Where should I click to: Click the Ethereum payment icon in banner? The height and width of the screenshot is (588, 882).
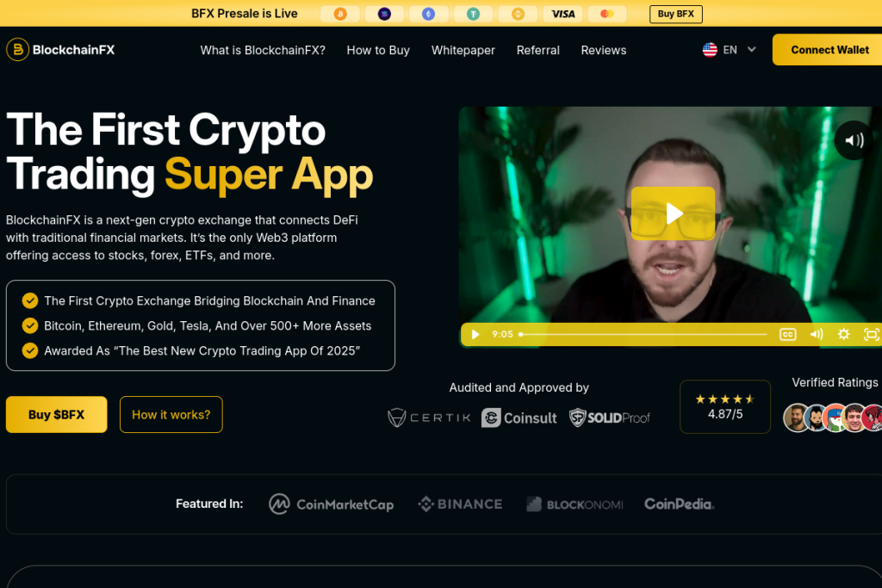pyautogui.click(x=429, y=14)
